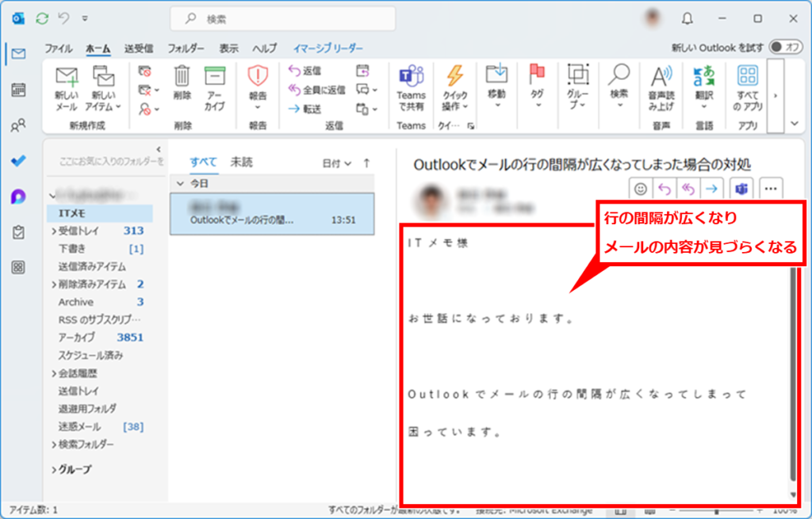Click the 検索 search box
The width and height of the screenshot is (812, 519).
pos(283,19)
